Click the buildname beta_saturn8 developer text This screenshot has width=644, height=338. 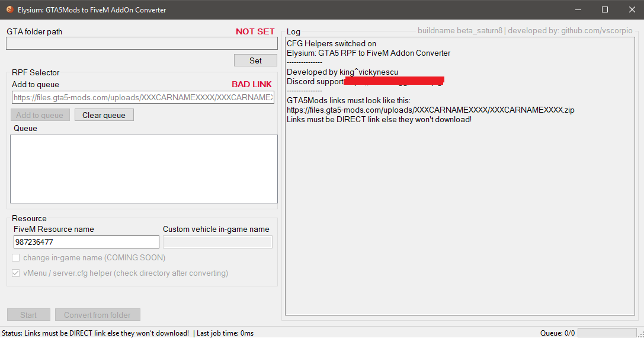point(525,31)
